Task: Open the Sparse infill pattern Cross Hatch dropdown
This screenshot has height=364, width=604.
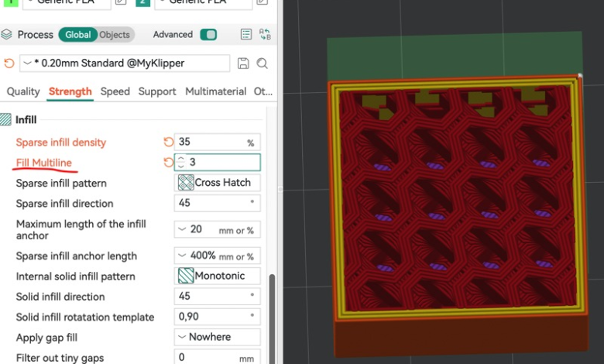Action: tap(217, 183)
